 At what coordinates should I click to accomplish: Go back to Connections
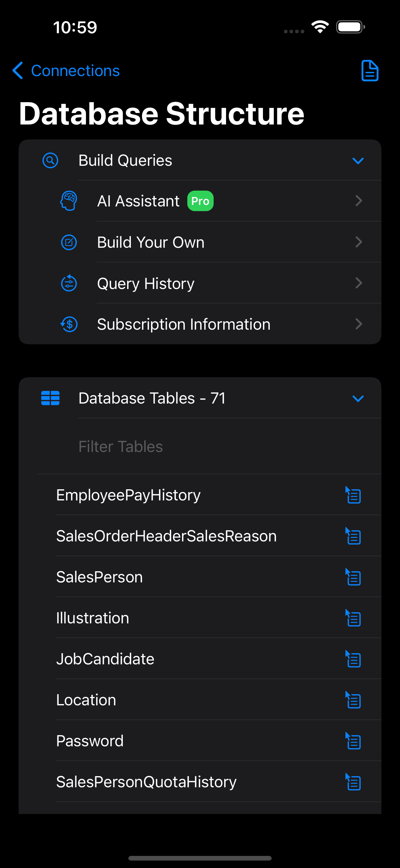click(66, 71)
